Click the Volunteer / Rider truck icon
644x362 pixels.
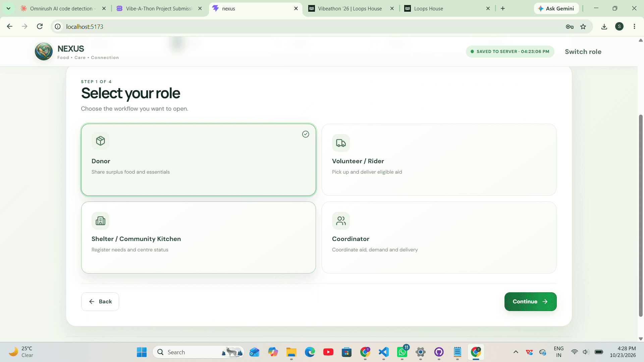(341, 143)
